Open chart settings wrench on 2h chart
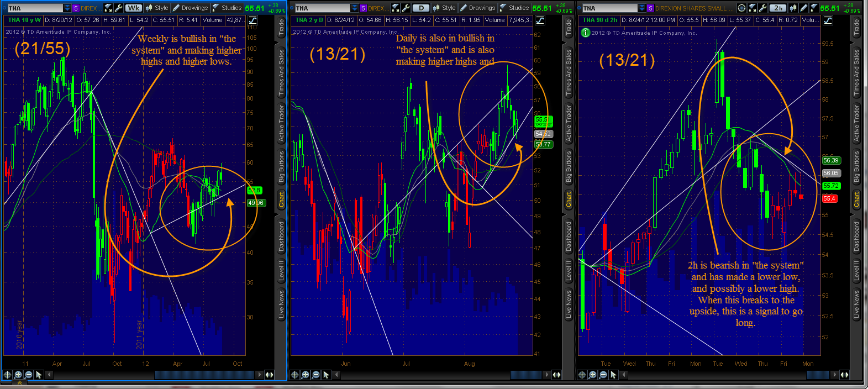The image size is (868, 389). [762, 8]
